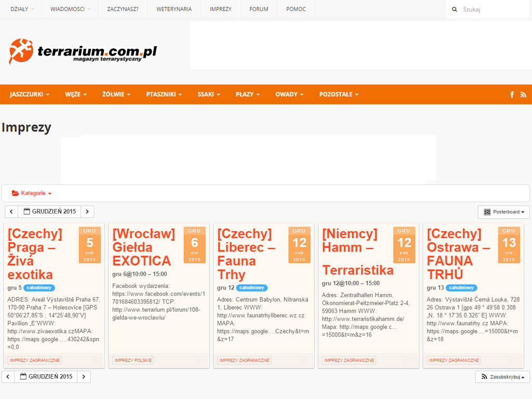
Task: Go to next month using top right arrow
Action: coord(87,212)
